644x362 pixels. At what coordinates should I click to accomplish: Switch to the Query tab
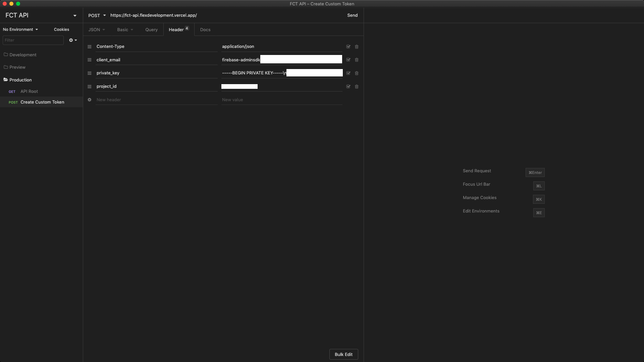coord(151,29)
